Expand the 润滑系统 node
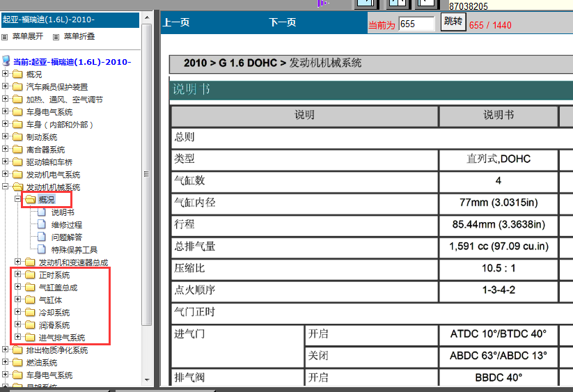The height and width of the screenshot is (392, 573). coord(17,324)
